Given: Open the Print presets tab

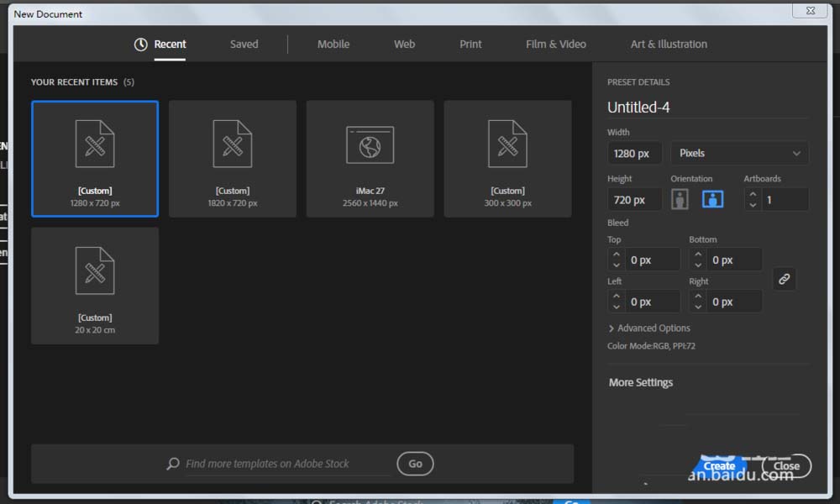Looking at the screenshot, I should [470, 45].
